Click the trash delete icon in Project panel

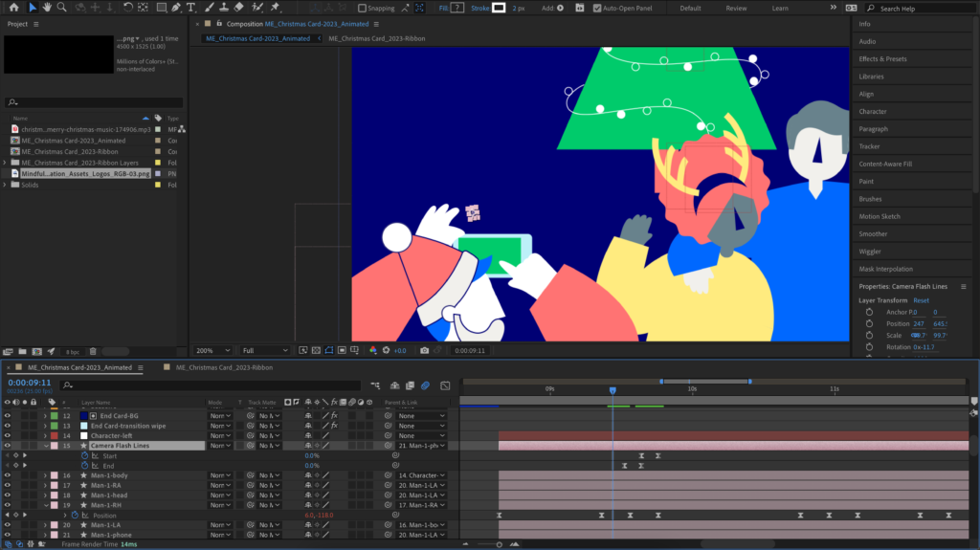click(x=93, y=352)
